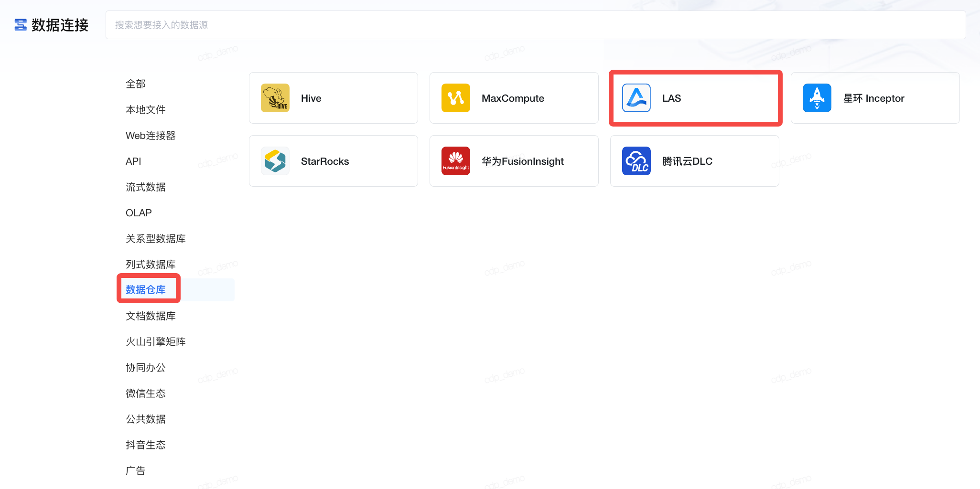Screen dimensions: 980x489
Task: Click the 腾讯云DLC cloud icon
Action: 636,161
